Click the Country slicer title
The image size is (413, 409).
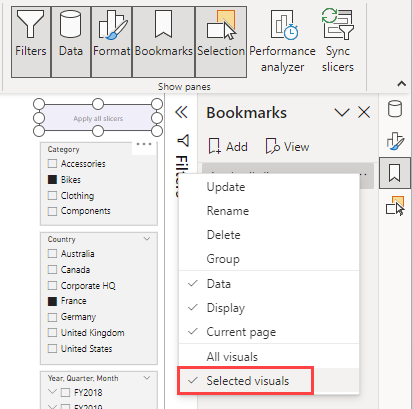pos(62,239)
